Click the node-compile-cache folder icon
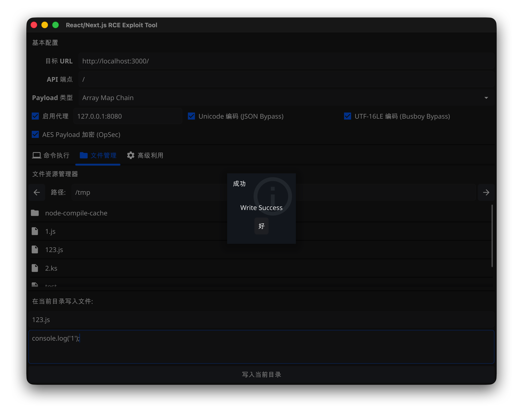The image size is (523, 420). click(x=35, y=213)
